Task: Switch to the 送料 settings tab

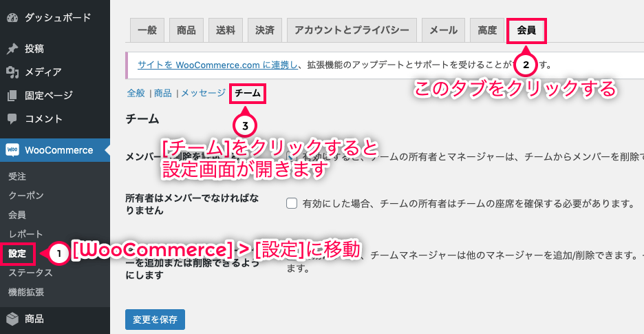Action: pyautogui.click(x=226, y=30)
